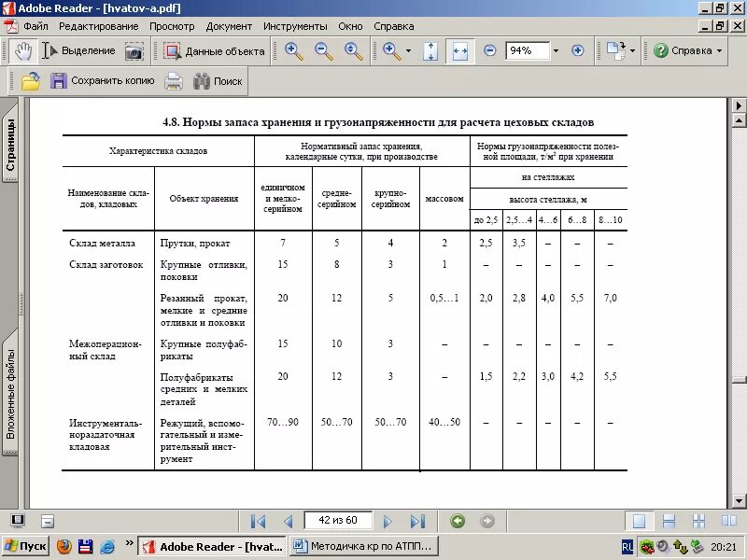Click the arrow button above the scrollbar
747x560 pixels.
tap(739, 105)
